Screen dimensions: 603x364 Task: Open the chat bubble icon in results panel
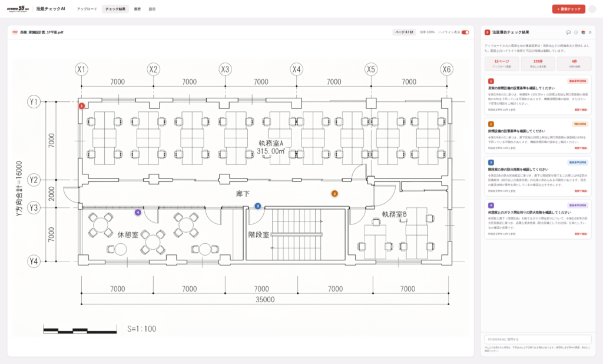click(568, 32)
